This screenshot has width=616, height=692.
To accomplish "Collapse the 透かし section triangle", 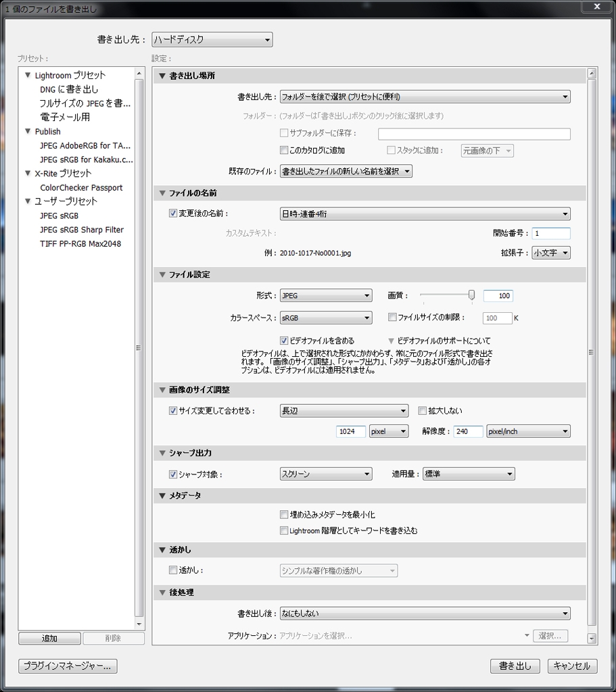I will point(162,550).
